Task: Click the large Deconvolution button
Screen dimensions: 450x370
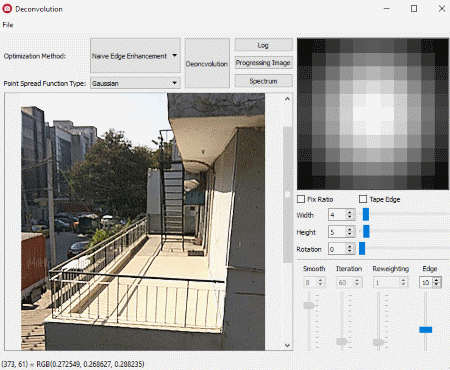Action: [207, 63]
